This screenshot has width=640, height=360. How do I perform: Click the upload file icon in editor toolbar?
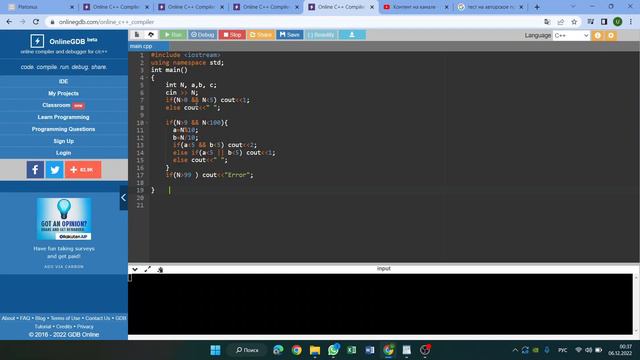(151, 35)
